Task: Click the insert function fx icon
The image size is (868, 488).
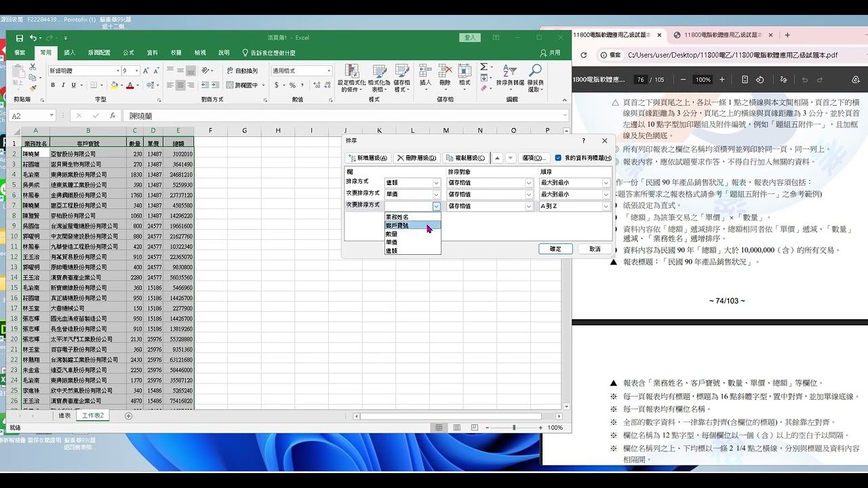Action: 111,116
